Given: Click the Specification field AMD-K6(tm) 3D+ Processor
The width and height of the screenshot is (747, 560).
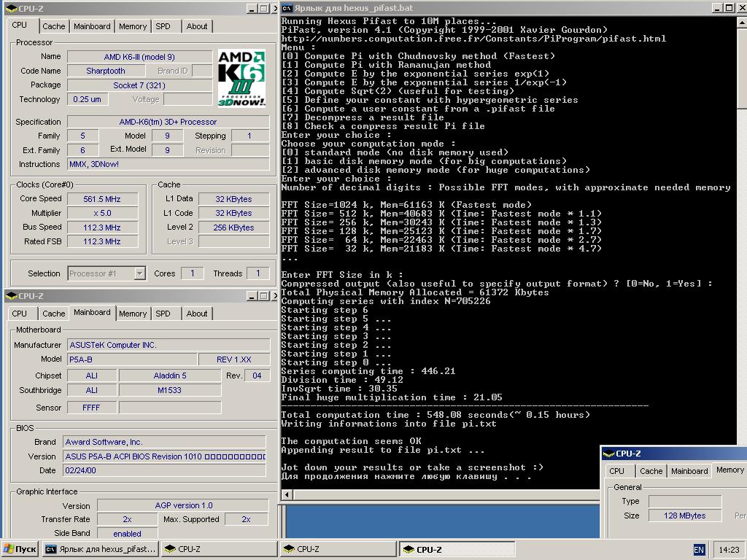Looking at the screenshot, I should [x=169, y=122].
